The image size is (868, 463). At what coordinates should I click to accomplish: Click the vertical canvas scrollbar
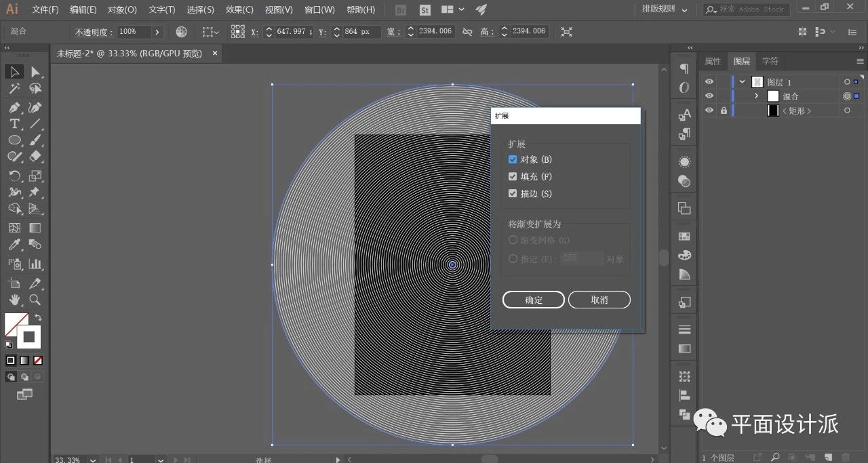[664, 258]
